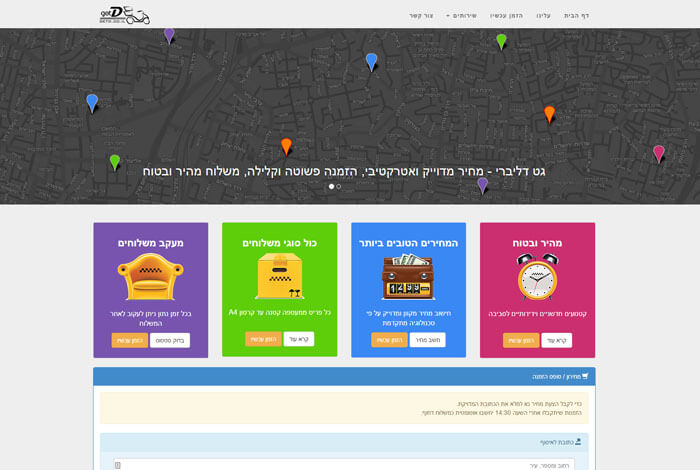Click the yellow notice mentioning 14:30
This screenshot has width=700, height=470.
(344, 408)
